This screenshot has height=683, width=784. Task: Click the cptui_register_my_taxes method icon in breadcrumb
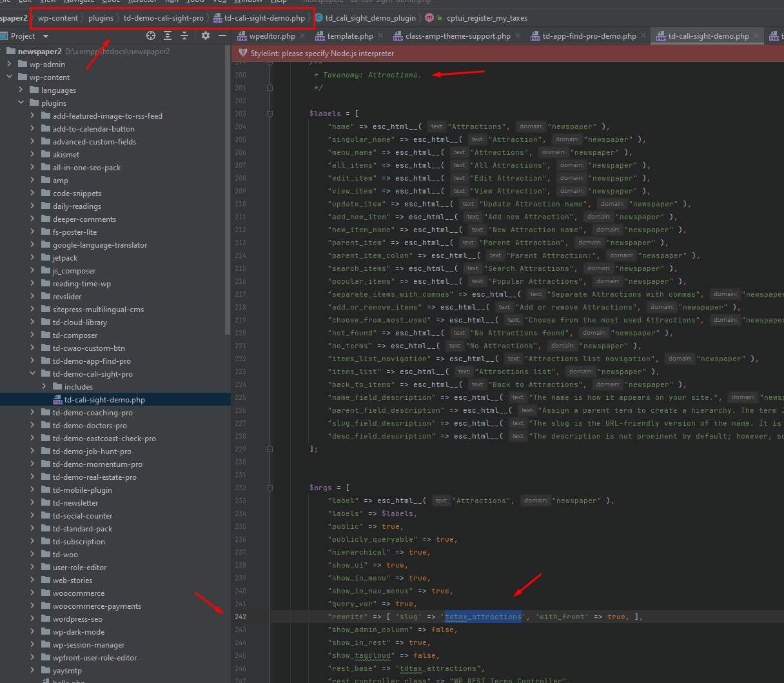[429, 18]
